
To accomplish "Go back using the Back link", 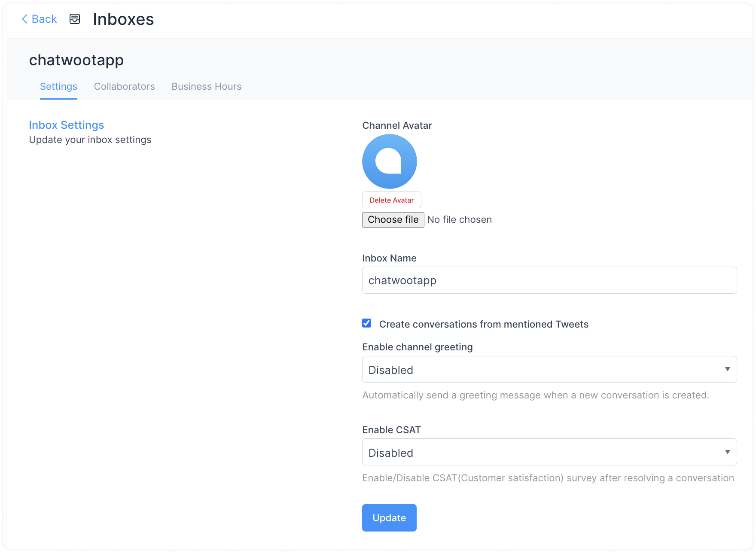I will 39,19.
